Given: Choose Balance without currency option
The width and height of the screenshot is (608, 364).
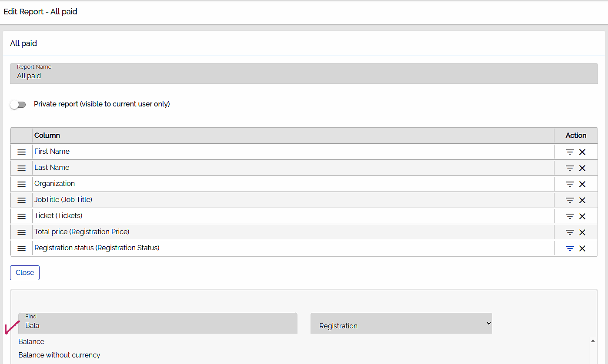Looking at the screenshot, I should coord(59,355).
